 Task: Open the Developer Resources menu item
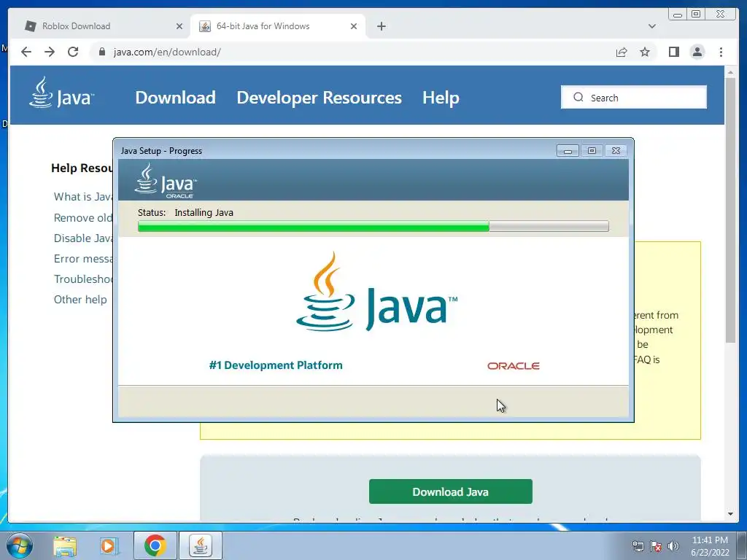point(320,98)
